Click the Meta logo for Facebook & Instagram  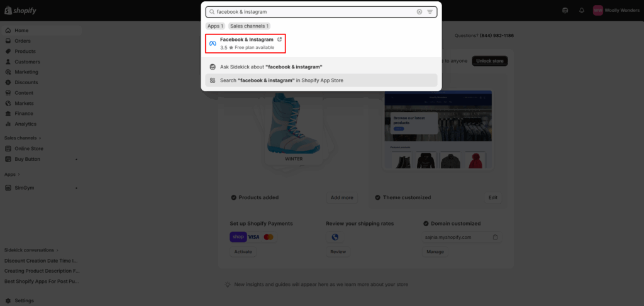[x=213, y=43]
